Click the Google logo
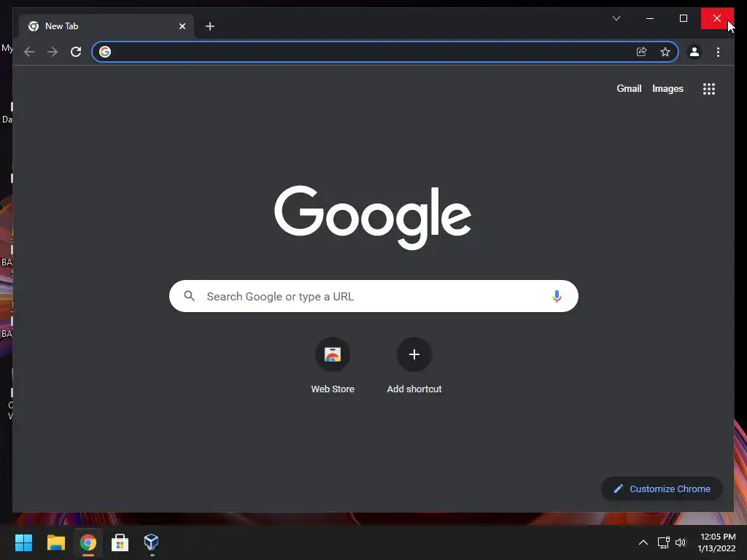The height and width of the screenshot is (560, 747). 373,217
